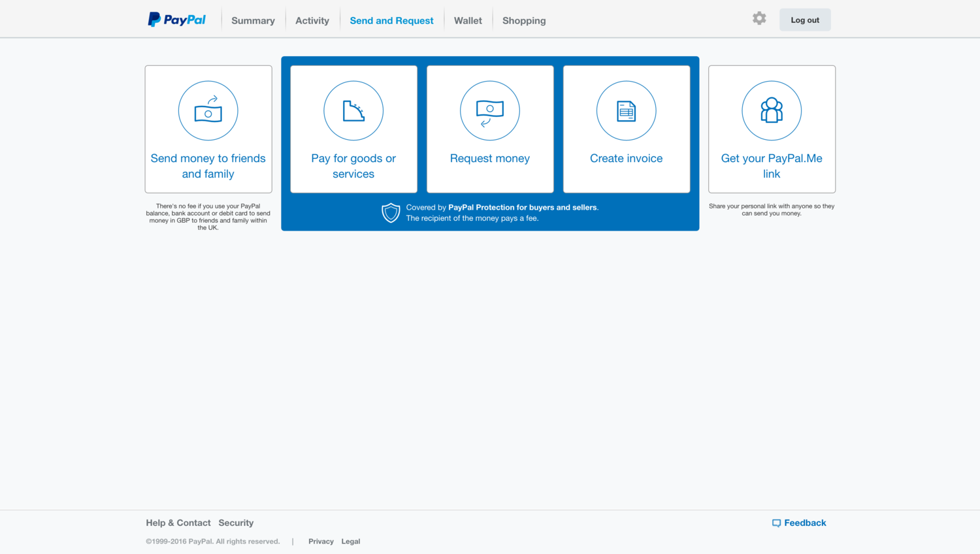Click the Log out button
Viewport: 980px width, 554px height.
click(805, 20)
